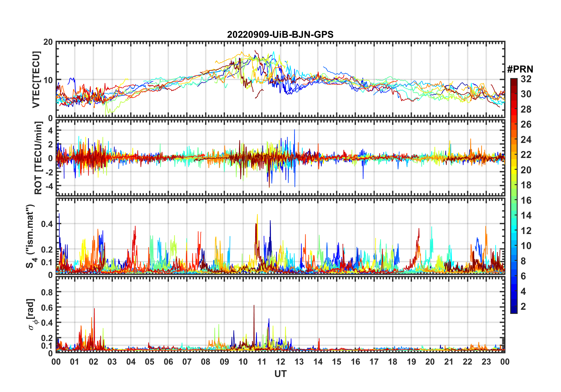Click the ROT [TECU/min] axis label
This screenshot has width=561, height=392.
(38, 158)
